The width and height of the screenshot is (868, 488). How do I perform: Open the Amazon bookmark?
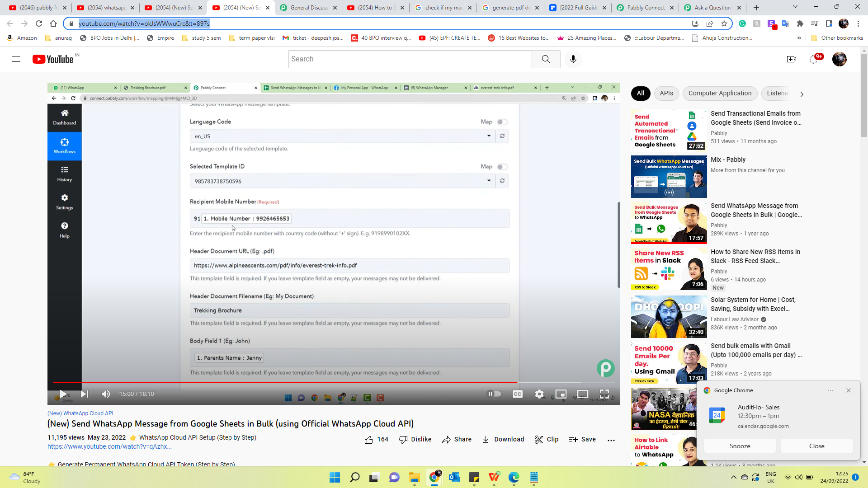click(x=22, y=38)
